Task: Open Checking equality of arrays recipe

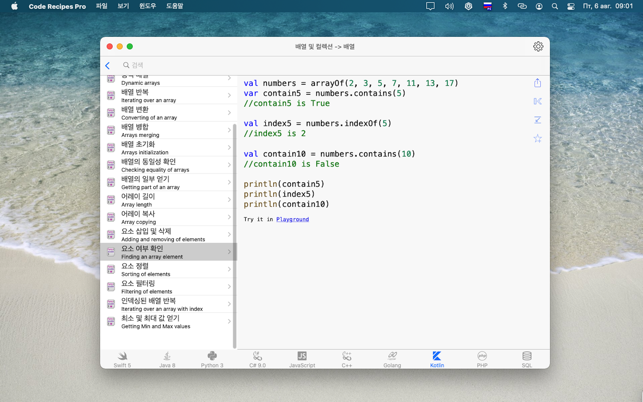Action: pos(168,165)
